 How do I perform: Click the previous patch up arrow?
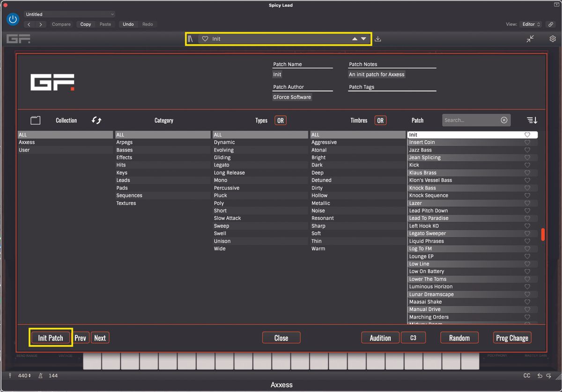point(355,39)
